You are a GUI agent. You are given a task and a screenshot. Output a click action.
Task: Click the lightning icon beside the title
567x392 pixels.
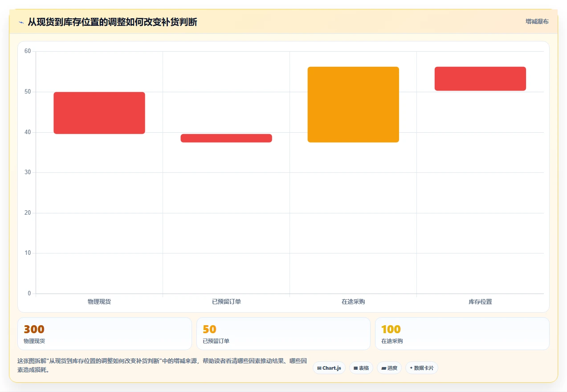tap(21, 22)
